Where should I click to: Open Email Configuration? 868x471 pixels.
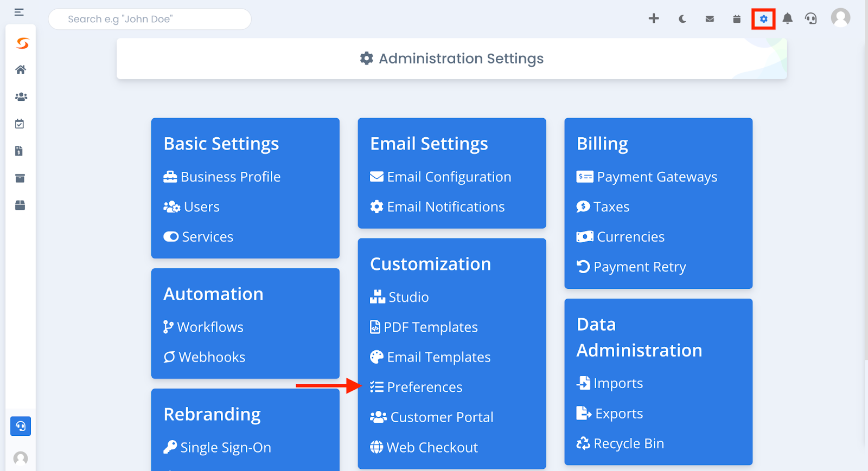[441, 177]
